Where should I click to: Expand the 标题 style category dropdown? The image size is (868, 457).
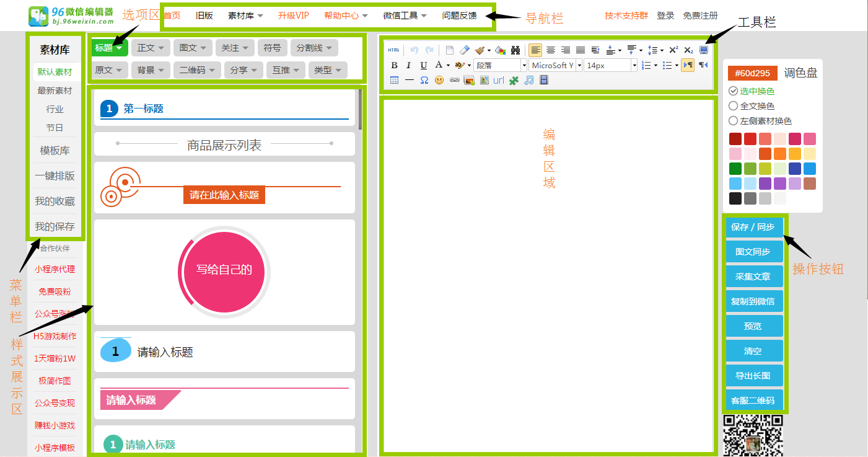tap(110, 48)
